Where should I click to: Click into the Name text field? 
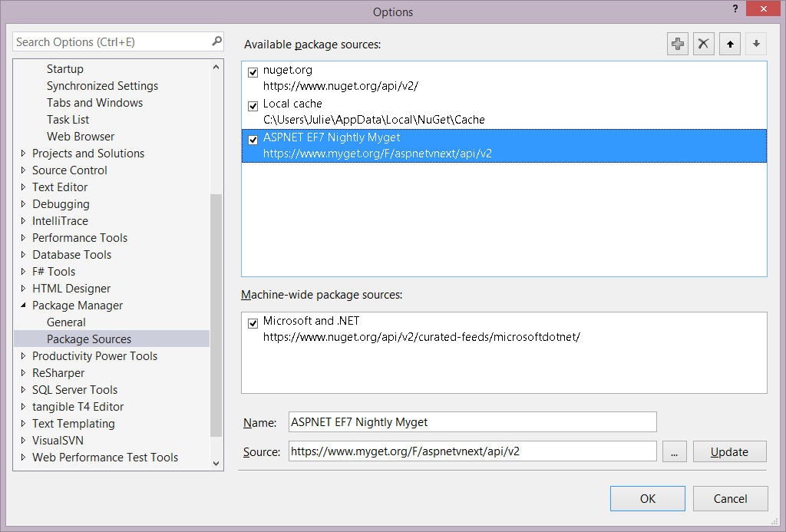coord(472,422)
